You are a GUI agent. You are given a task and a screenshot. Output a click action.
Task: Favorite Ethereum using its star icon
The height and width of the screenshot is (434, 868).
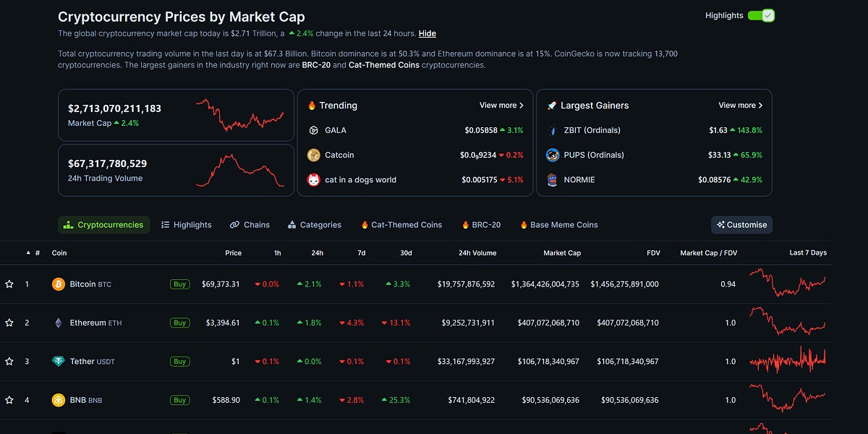[11, 323]
